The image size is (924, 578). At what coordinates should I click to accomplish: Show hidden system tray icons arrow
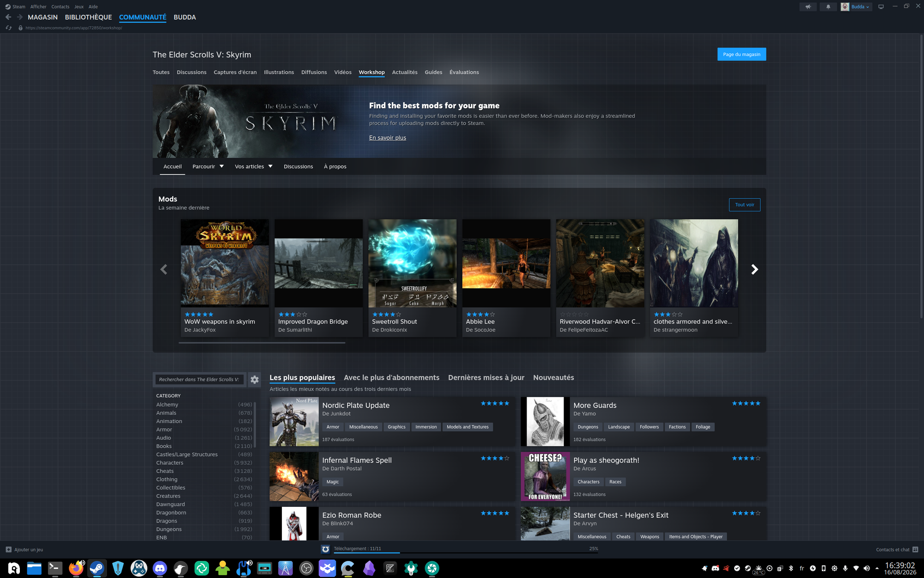877,568
